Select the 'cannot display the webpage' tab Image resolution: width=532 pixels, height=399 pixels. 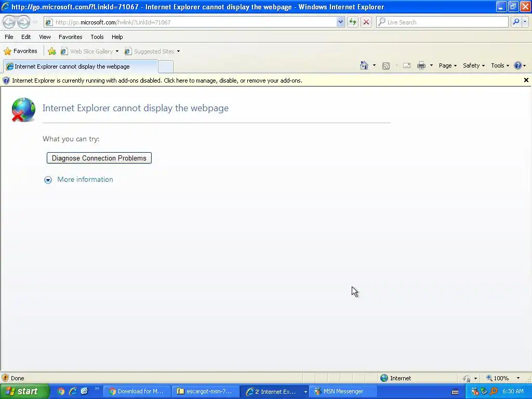[81, 66]
